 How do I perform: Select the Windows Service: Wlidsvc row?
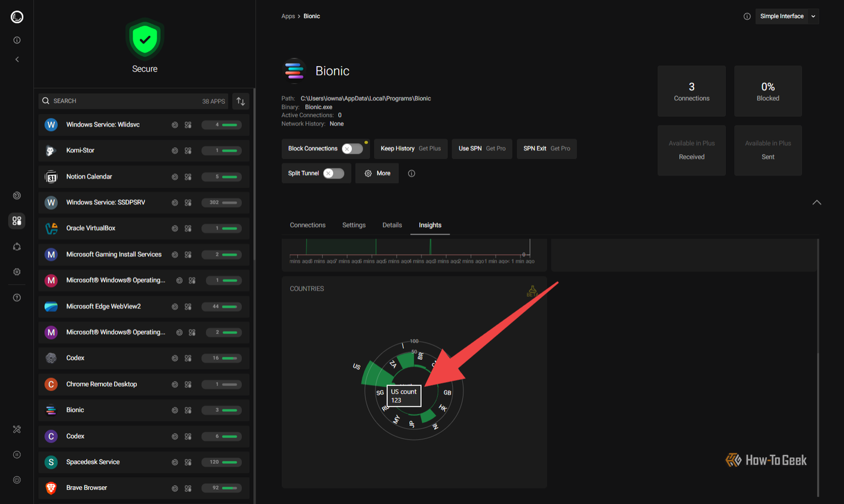(144, 125)
